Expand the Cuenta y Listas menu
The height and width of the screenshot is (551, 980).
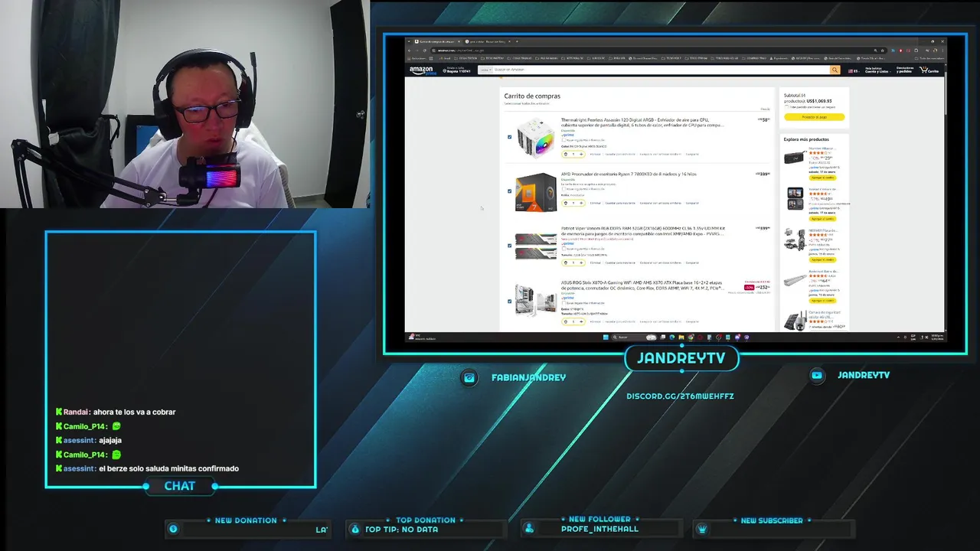(877, 70)
